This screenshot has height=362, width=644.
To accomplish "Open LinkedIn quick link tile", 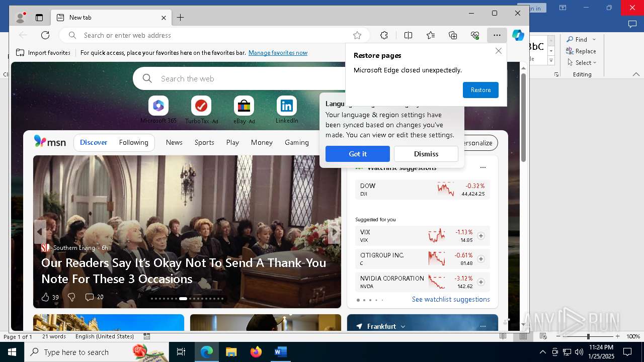I will [287, 110].
